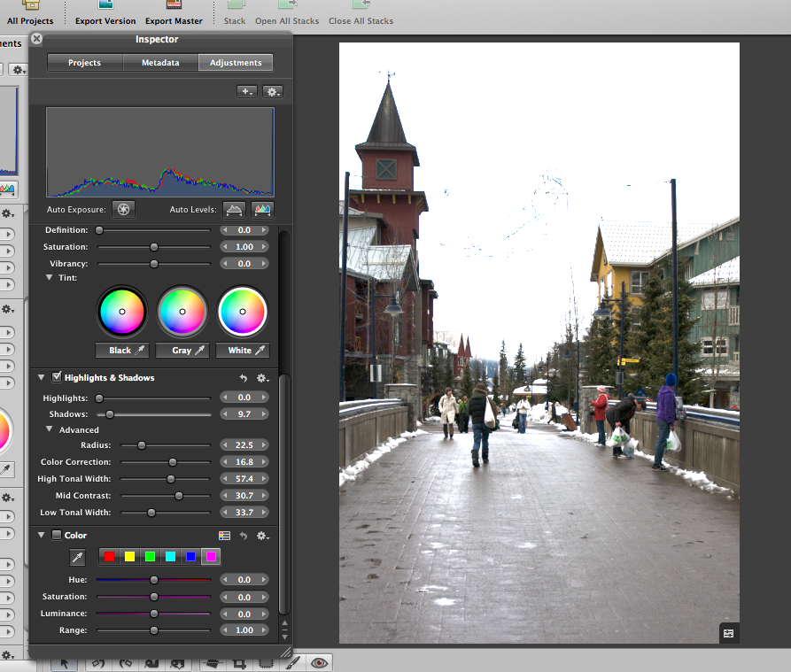Increase Definition value with right arrow
Screen dimensions: 791x672
click(x=264, y=230)
